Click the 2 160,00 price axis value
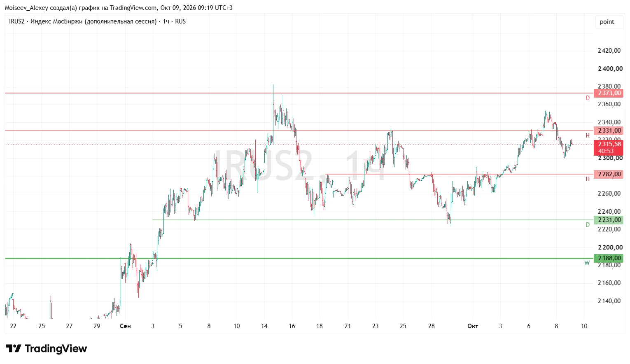 point(609,283)
